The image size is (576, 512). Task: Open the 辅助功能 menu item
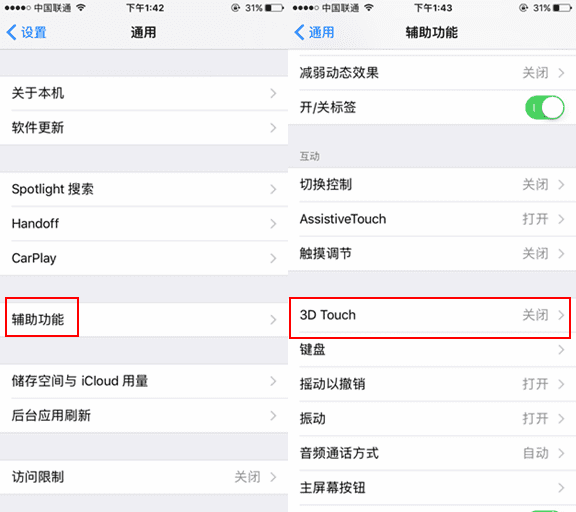(144, 320)
